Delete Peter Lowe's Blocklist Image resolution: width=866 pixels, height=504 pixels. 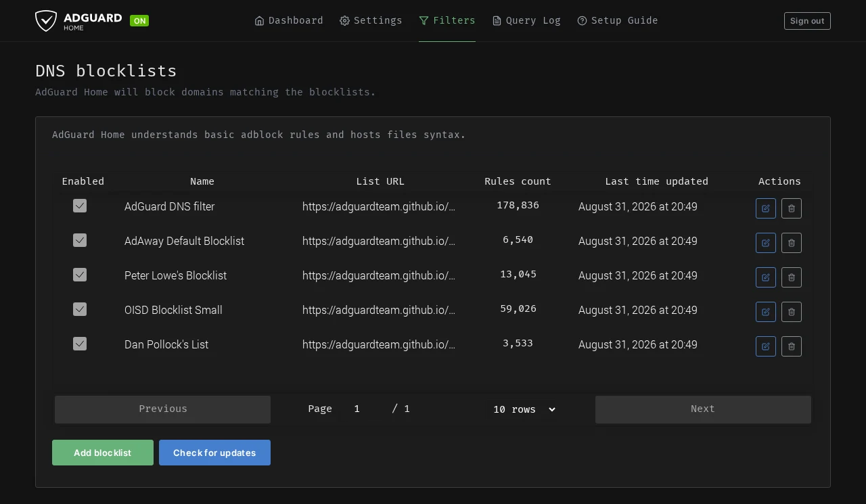tap(792, 277)
